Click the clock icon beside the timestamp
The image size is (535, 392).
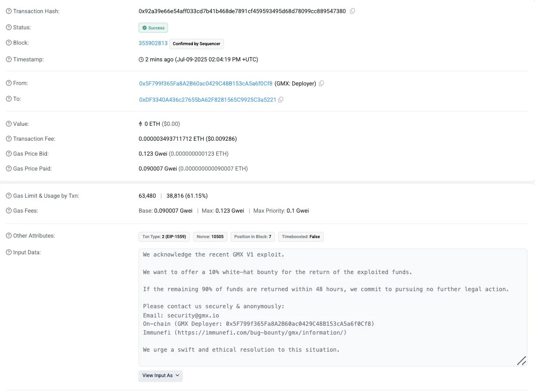pyautogui.click(x=140, y=59)
